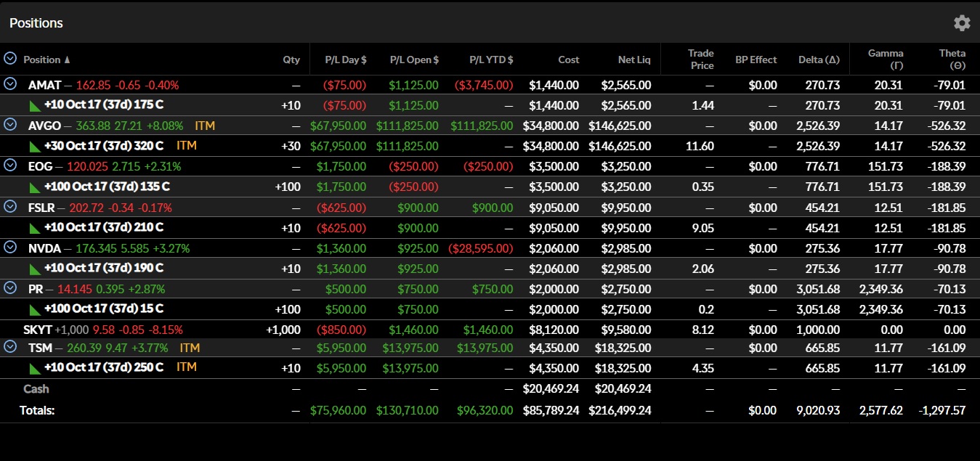Click the green triangle beside TSM 250 C
Viewport: 980px width, 461px height.
34,368
